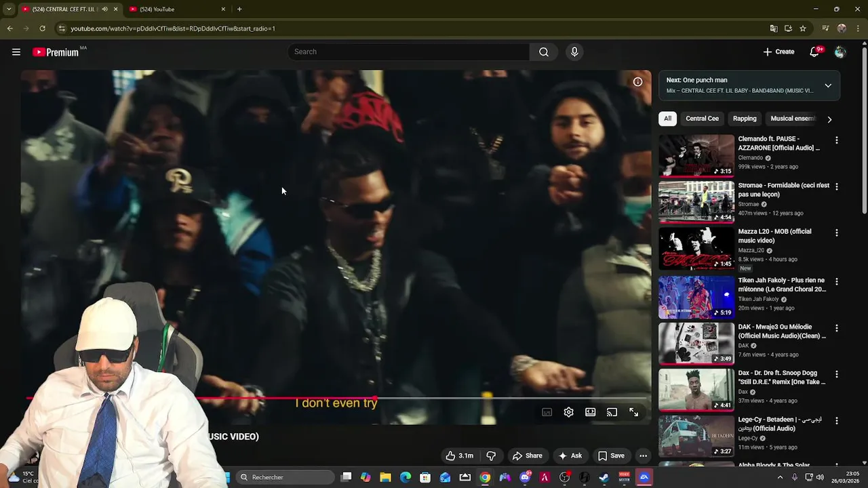868x488 pixels.
Task: Open the notifications bell
Action: pos(815,52)
